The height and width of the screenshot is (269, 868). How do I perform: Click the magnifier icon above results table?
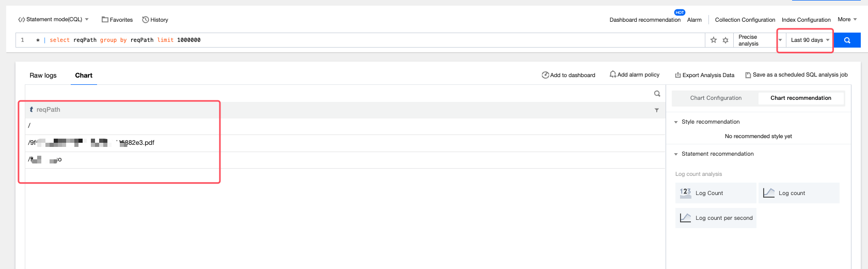(x=657, y=94)
